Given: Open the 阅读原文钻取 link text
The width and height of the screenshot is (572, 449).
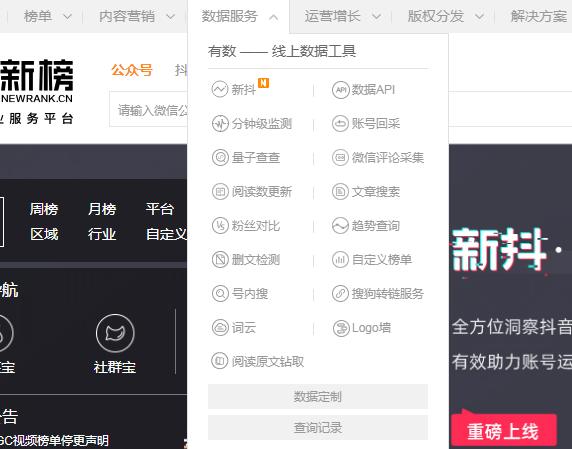Looking at the screenshot, I should click(268, 361).
